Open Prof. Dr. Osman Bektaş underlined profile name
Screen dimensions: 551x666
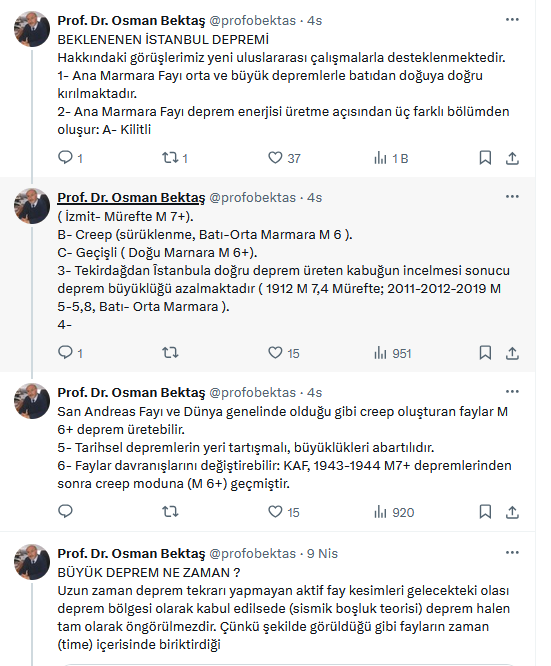(131, 198)
